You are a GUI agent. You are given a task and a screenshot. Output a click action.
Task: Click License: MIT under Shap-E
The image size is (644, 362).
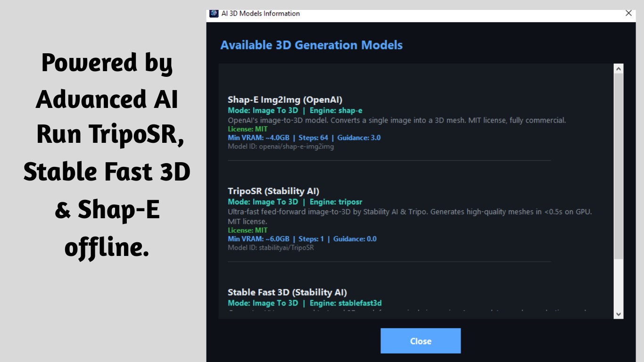[x=248, y=129]
